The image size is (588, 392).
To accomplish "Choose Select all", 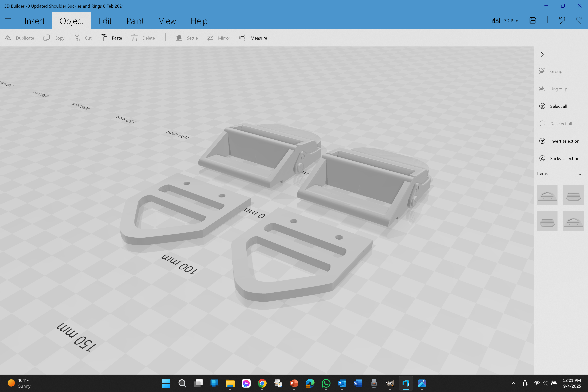I will tap(553, 106).
